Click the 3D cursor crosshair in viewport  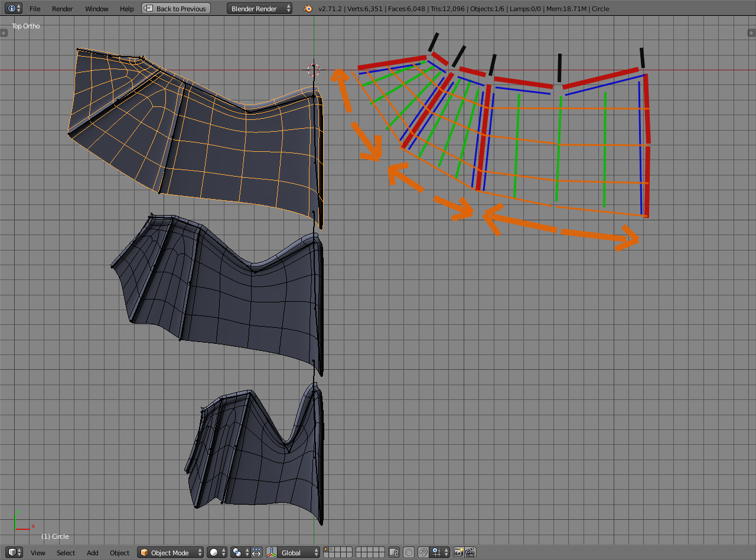click(x=314, y=70)
